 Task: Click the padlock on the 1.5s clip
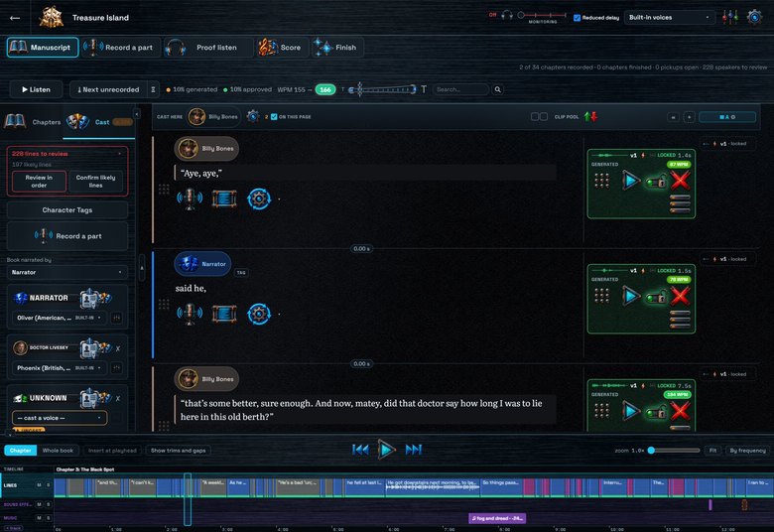click(656, 298)
